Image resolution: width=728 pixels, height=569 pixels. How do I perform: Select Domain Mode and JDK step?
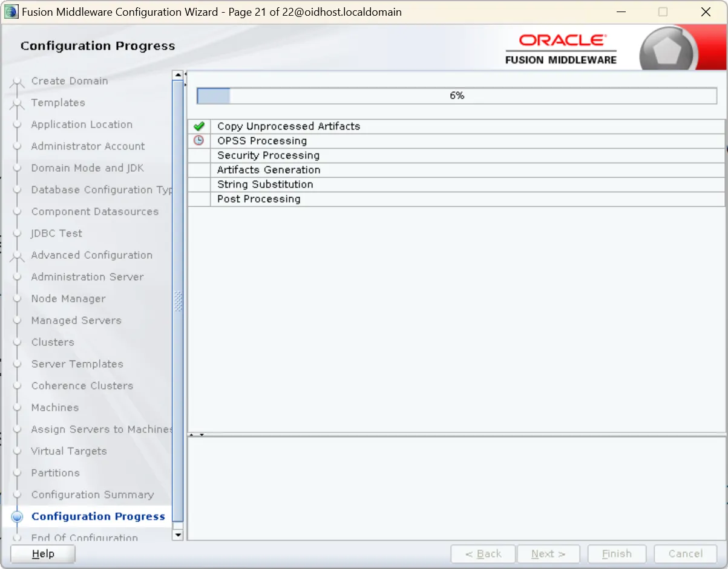[88, 168]
